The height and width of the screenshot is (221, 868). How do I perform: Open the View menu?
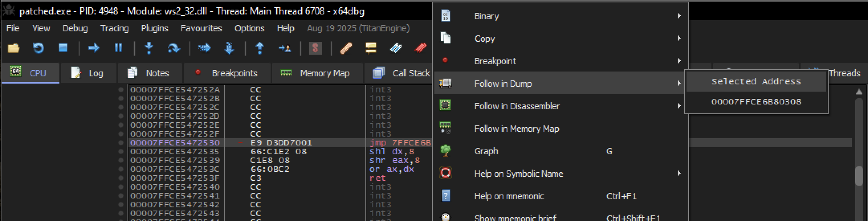41,28
